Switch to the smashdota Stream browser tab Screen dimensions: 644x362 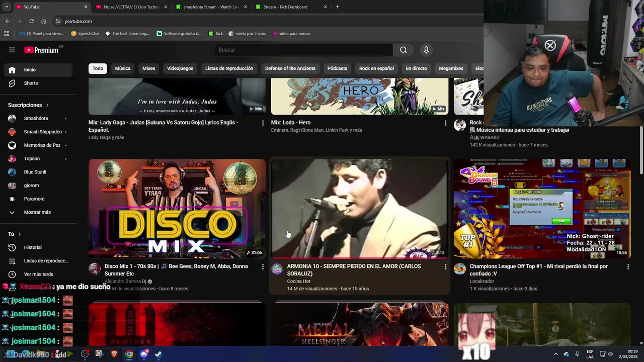211,7
